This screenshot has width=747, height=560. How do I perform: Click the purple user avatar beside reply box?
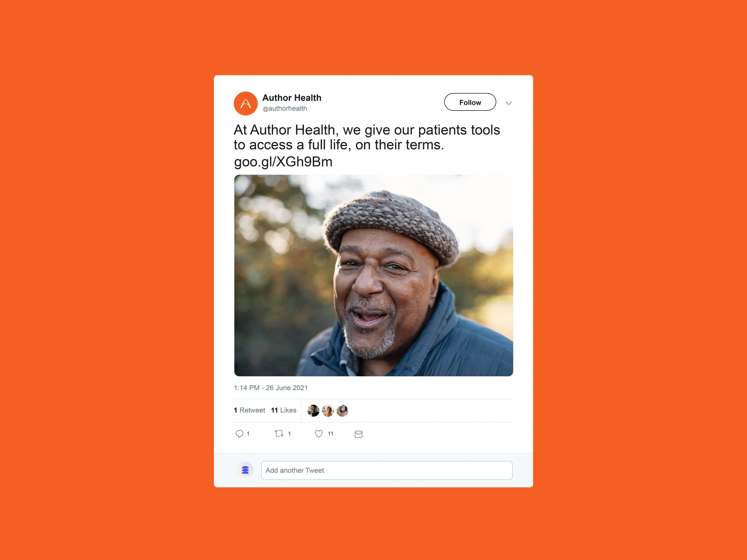[246, 470]
